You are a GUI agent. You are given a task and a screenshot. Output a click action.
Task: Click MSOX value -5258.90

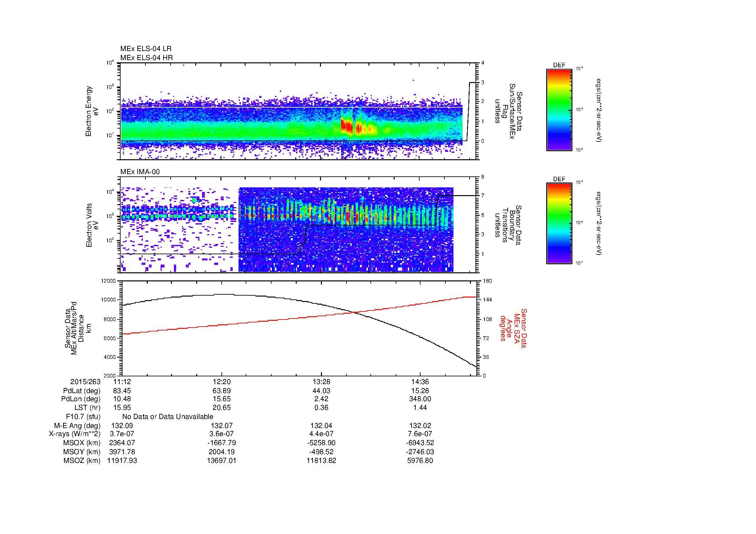point(321,443)
